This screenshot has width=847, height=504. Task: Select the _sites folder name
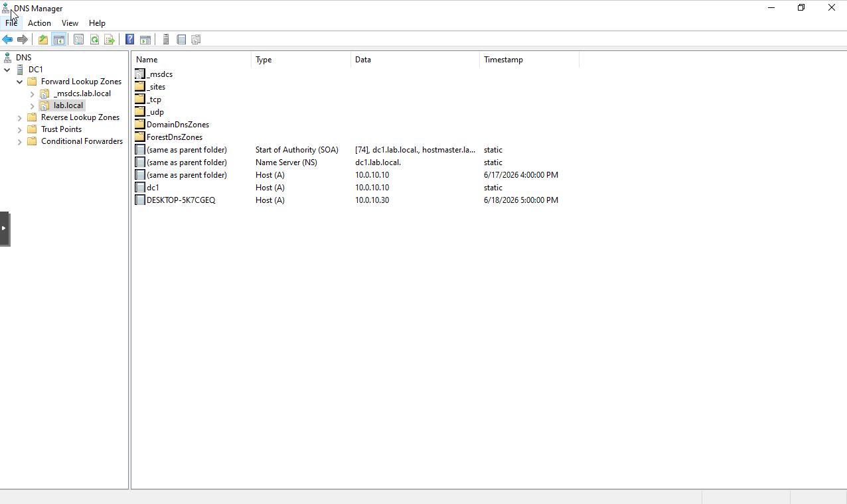point(156,87)
